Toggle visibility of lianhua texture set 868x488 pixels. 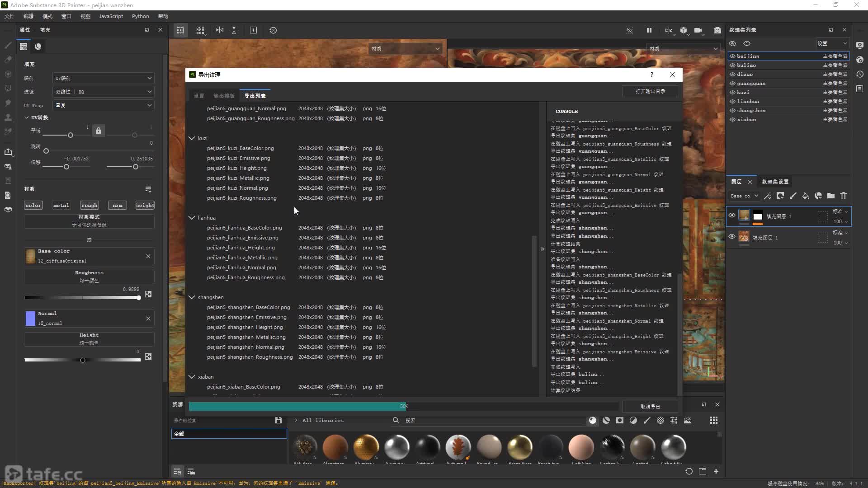pyautogui.click(x=732, y=101)
